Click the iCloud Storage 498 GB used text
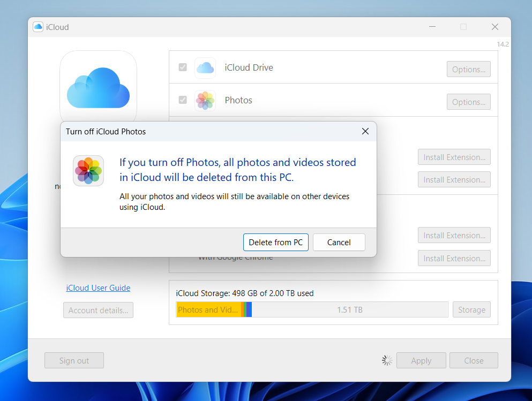 245,293
